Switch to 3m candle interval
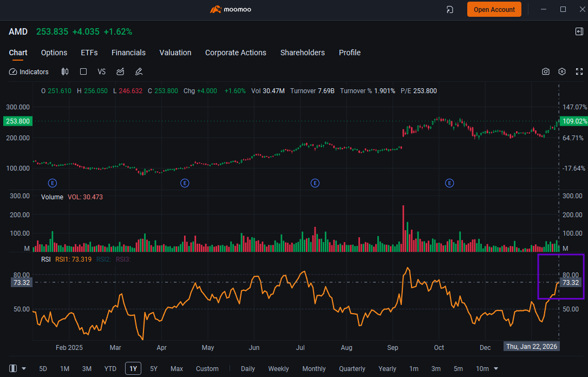Viewport: 588px width, 377px height. (x=436, y=369)
